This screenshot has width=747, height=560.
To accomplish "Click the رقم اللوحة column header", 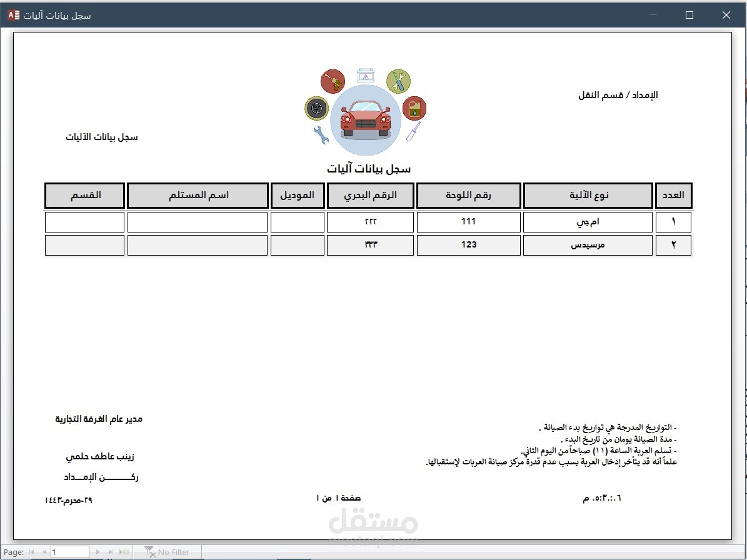I will 469,195.
